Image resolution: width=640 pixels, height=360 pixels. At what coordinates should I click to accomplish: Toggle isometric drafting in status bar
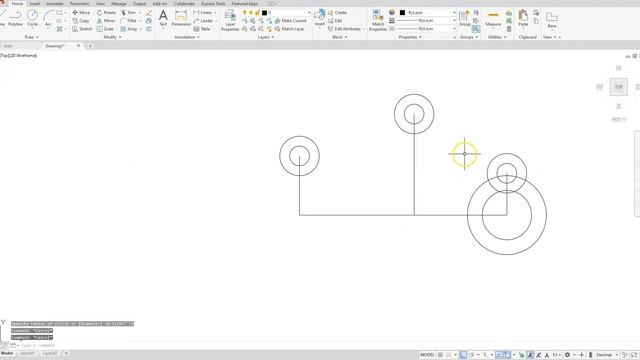pos(485,355)
